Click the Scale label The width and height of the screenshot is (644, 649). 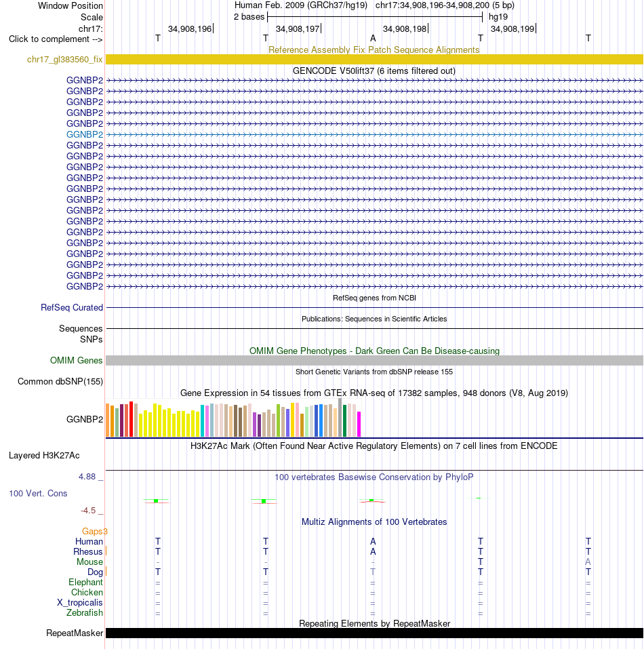click(92, 18)
